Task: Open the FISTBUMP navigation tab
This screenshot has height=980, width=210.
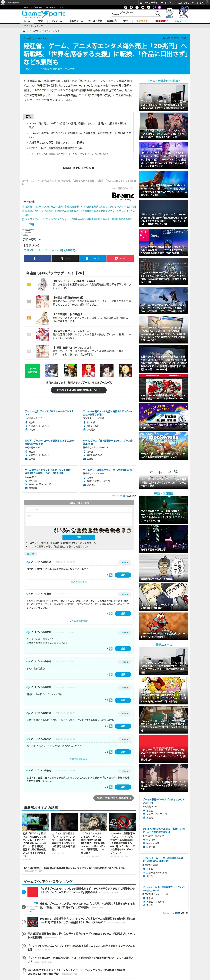Action: 161,21
